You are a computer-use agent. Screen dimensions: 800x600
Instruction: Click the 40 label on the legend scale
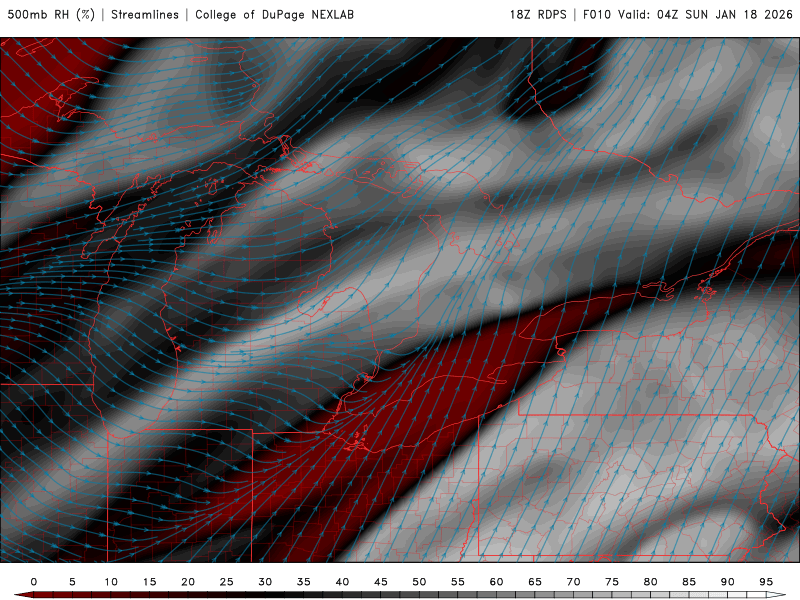pos(342,582)
